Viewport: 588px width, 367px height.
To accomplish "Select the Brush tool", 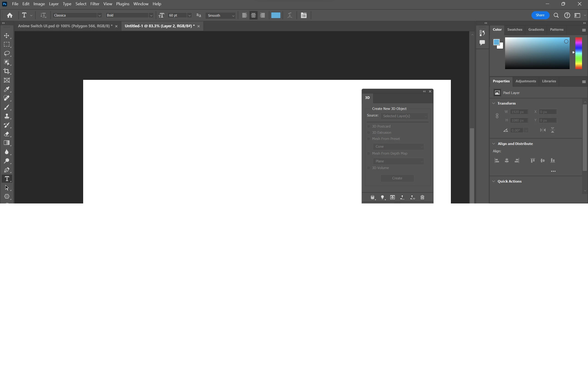I will tap(7, 107).
